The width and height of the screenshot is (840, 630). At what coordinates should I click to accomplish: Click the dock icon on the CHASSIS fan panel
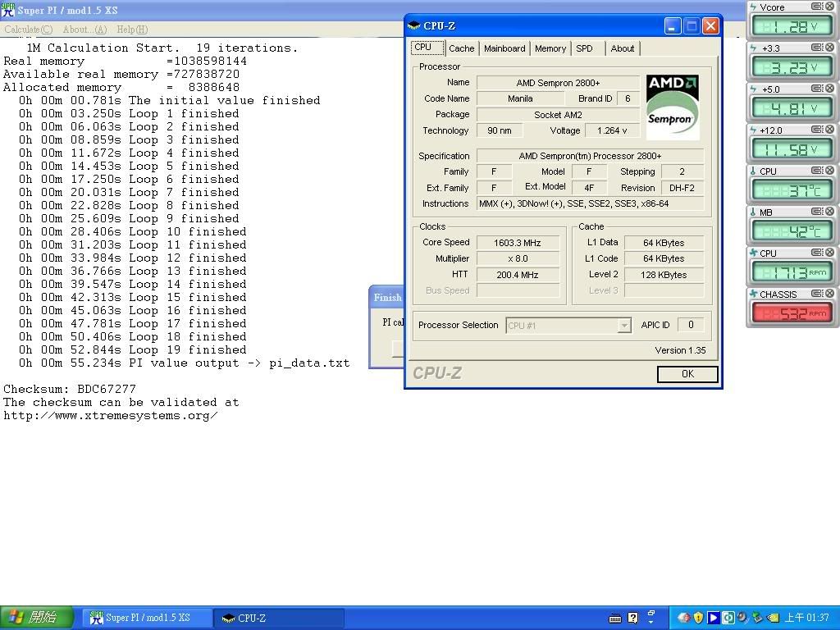coord(817,293)
